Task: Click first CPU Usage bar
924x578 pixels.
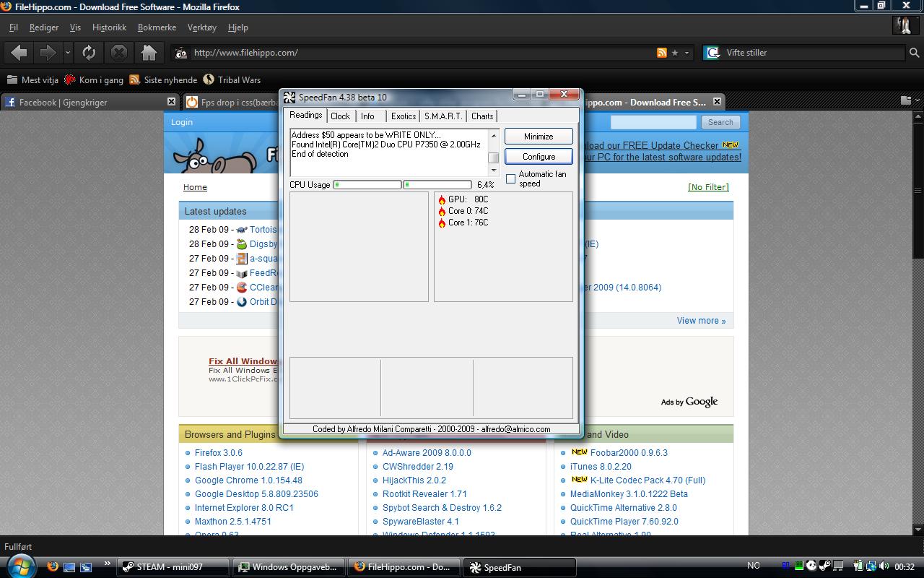Action: [x=367, y=185]
